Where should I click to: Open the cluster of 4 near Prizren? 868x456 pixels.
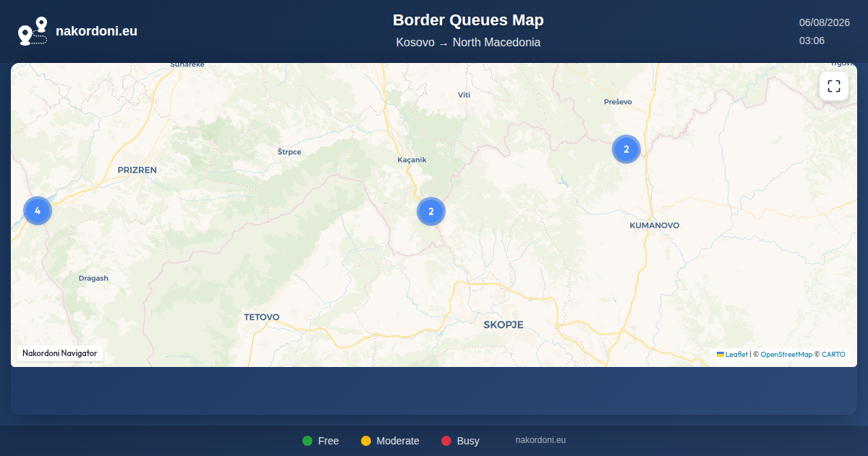coord(38,211)
